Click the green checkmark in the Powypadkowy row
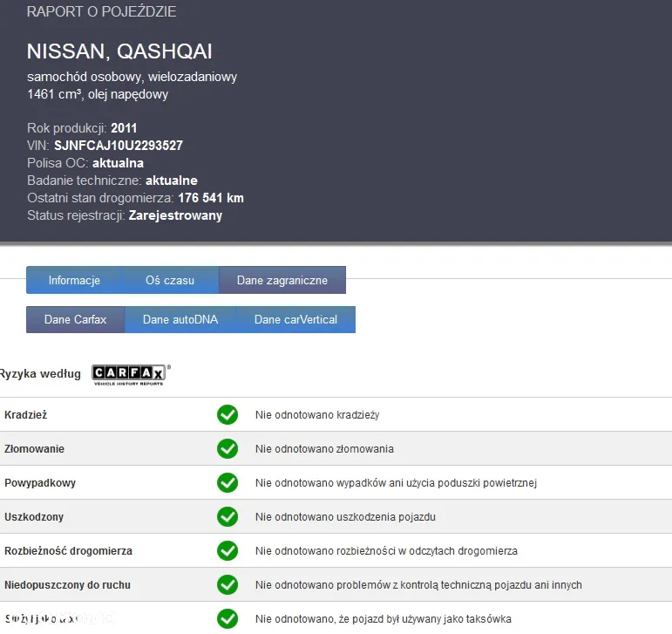This screenshot has height=634, width=672. (x=227, y=482)
